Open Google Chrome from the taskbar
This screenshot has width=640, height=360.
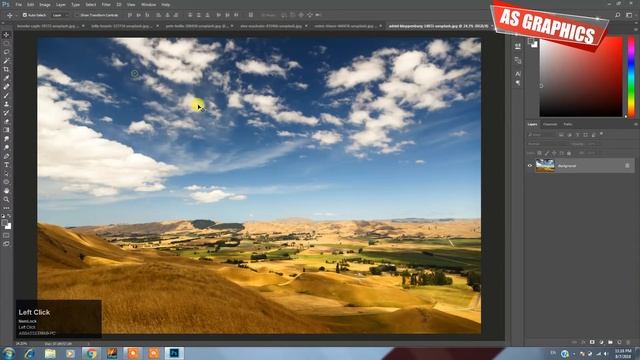[91, 353]
